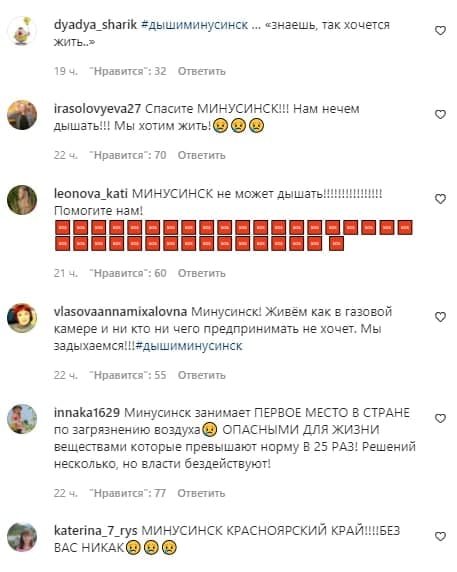Tap the heart next to innaka1629's comment
The image size is (457, 572).
pos(441,418)
